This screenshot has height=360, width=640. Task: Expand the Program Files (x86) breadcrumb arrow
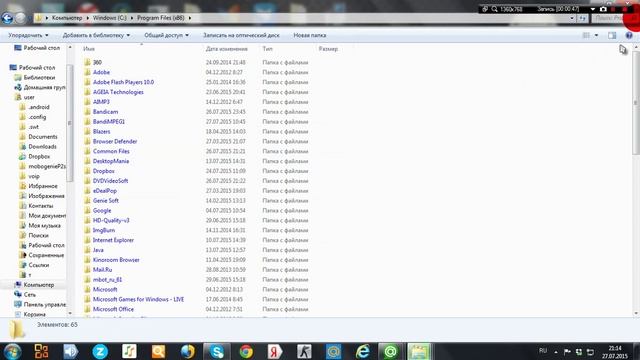coord(190,18)
